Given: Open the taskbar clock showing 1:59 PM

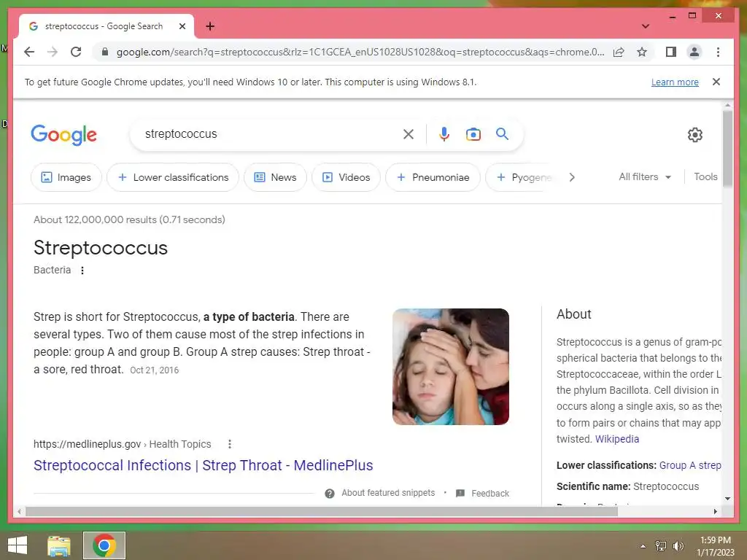Looking at the screenshot, I should pos(715,546).
